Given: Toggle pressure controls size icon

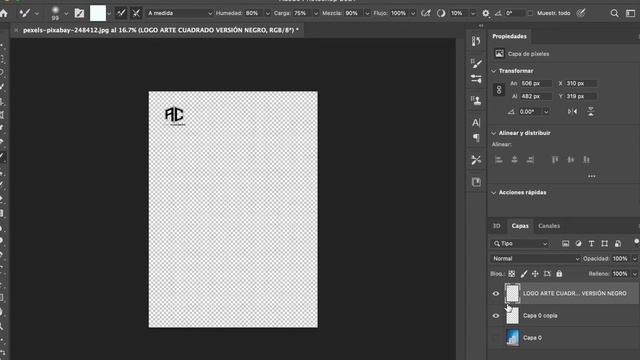Looking at the screenshot, I should (x=581, y=13).
